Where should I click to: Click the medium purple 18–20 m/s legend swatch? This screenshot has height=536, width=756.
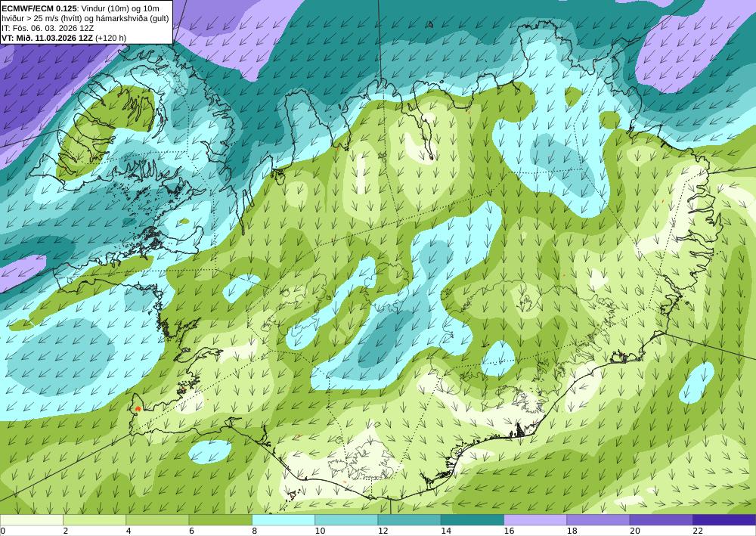(x=598, y=519)
